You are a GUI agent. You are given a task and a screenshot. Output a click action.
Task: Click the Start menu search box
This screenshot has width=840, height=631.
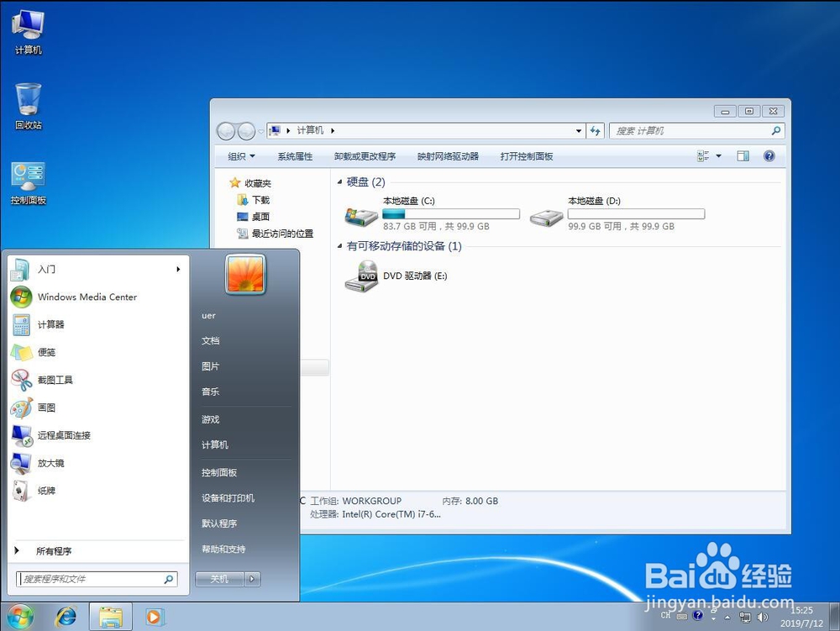97,579
